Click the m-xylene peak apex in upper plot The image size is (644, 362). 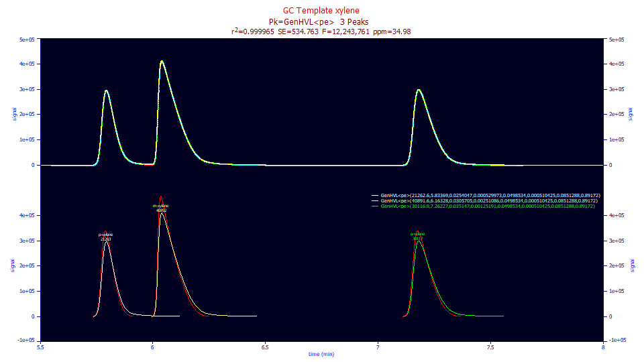coord(162,61)
